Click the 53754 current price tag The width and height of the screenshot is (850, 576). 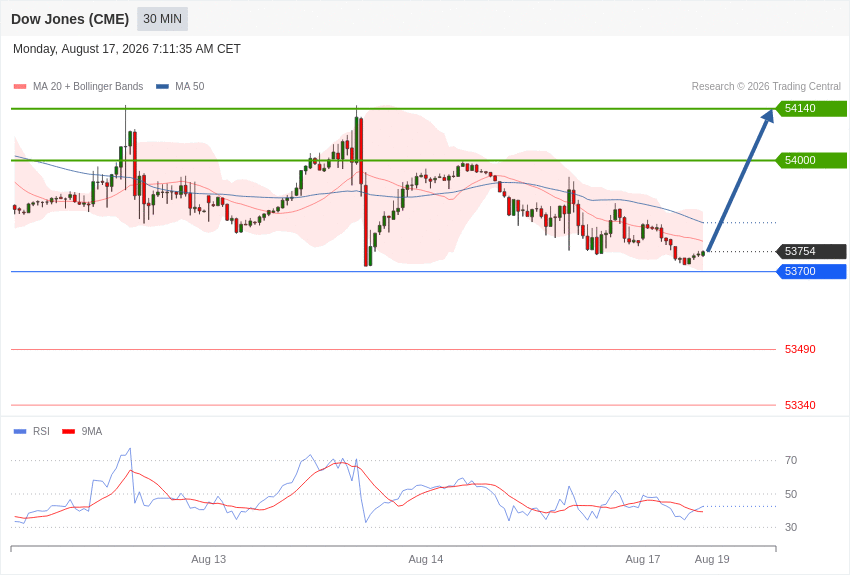click(811, 251)
